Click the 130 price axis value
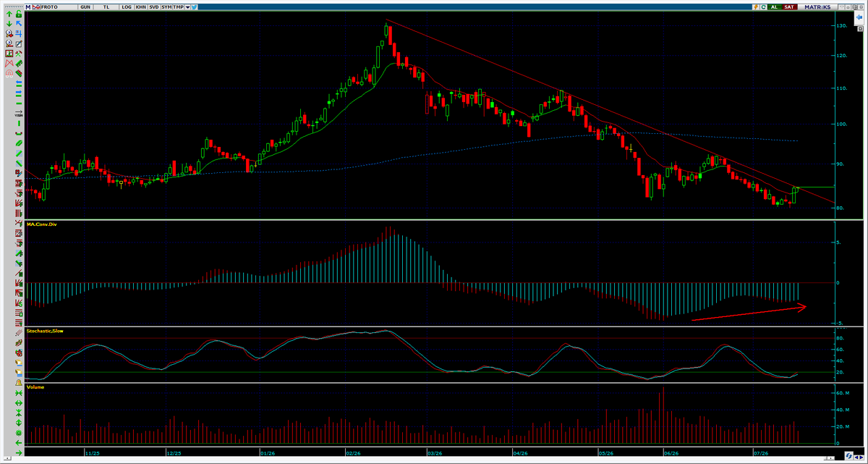The height and width of the screenshot is (464, 868). 841,26
